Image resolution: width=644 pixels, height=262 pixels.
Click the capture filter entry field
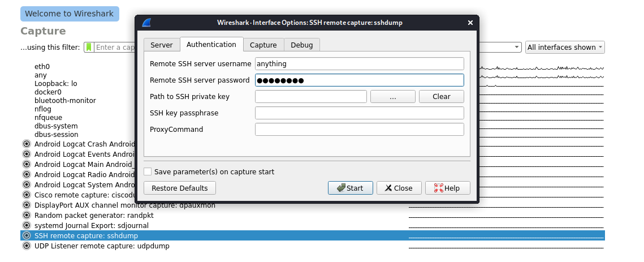pos(115,48)
